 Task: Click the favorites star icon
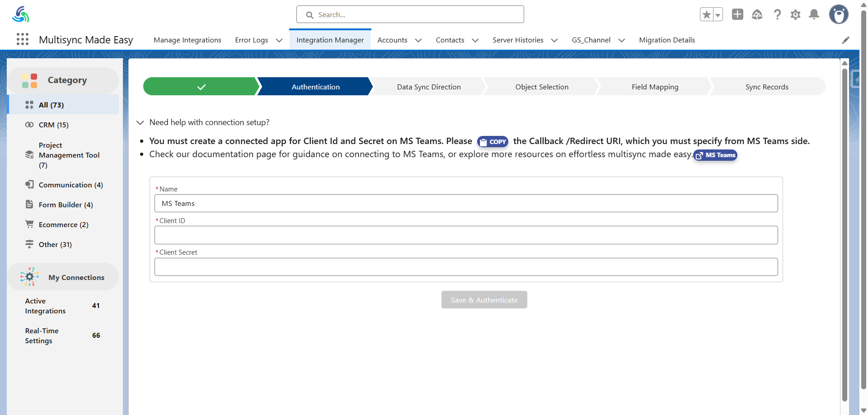[706, 14]
